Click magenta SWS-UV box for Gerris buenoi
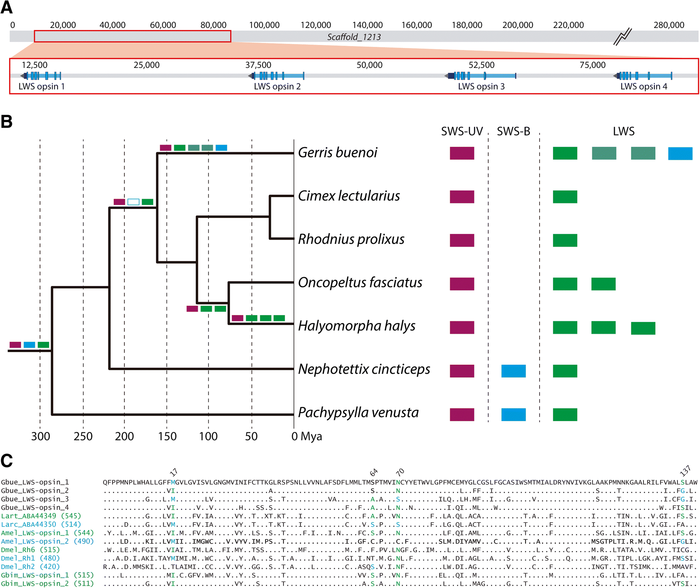 point(462,153)
